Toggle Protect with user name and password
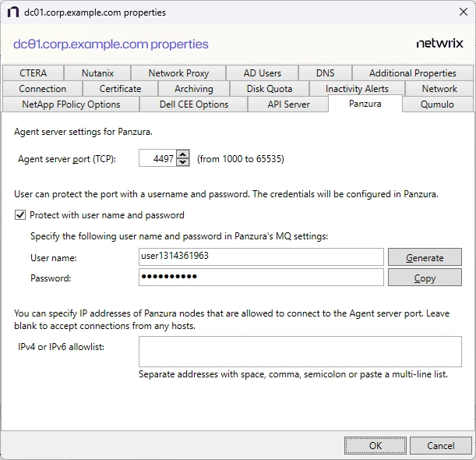Viewport: 476px width, 460px height. tap(19, 215)
